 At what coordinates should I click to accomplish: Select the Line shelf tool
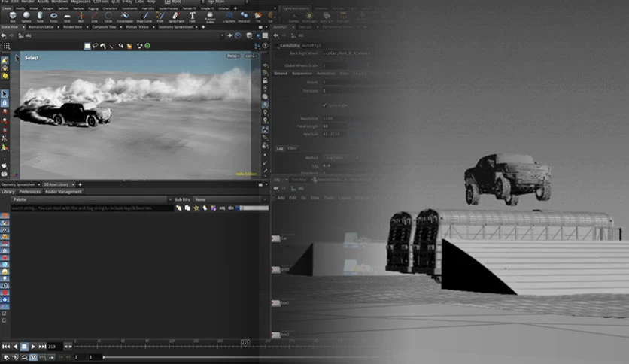click(95, 16)
